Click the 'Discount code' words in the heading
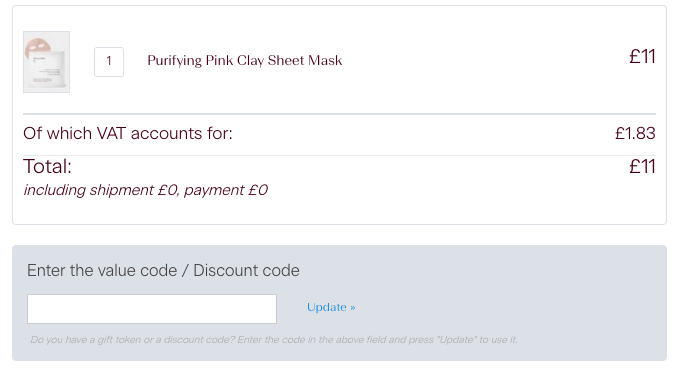 click(x=246, y=271)
